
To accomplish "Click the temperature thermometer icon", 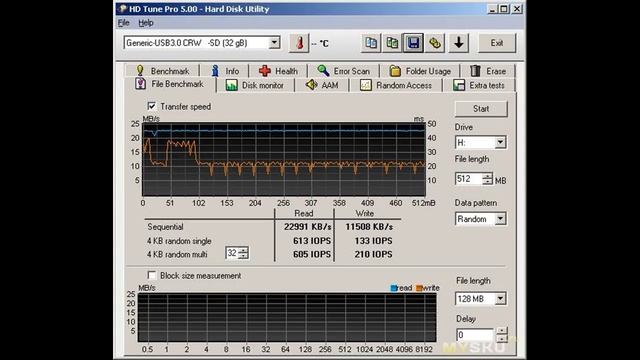I will point(299,43).
